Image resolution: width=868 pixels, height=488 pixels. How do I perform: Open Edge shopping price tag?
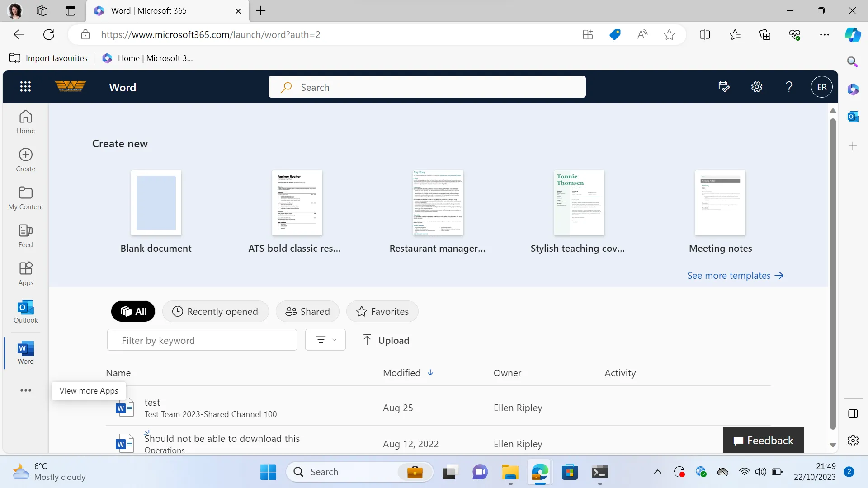point(615,35)
